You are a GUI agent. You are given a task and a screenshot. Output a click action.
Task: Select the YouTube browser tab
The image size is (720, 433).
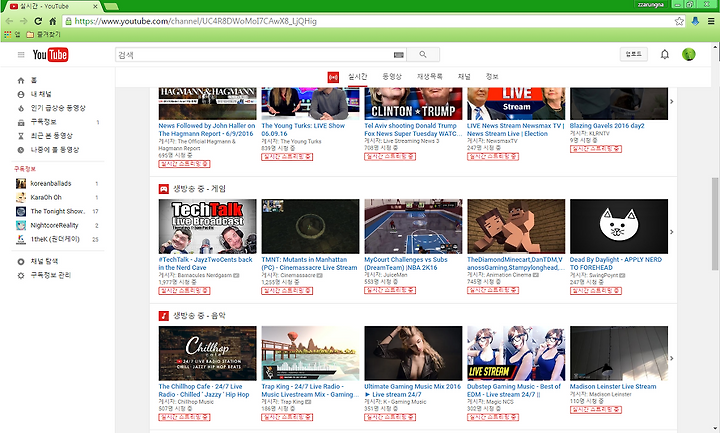[x=54, y=6]
